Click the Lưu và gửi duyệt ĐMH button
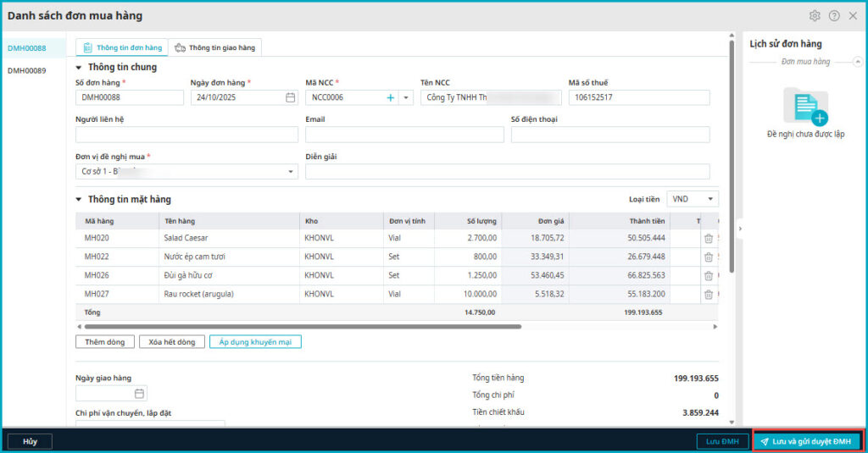The image size is (868, 453). pos(806,441)
